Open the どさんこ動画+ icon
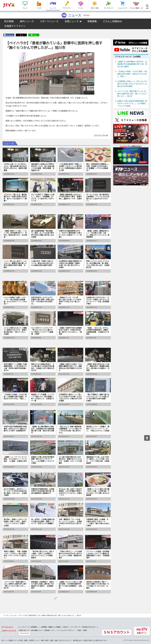Viewport: 151px width, 644px height. [136, 5]
